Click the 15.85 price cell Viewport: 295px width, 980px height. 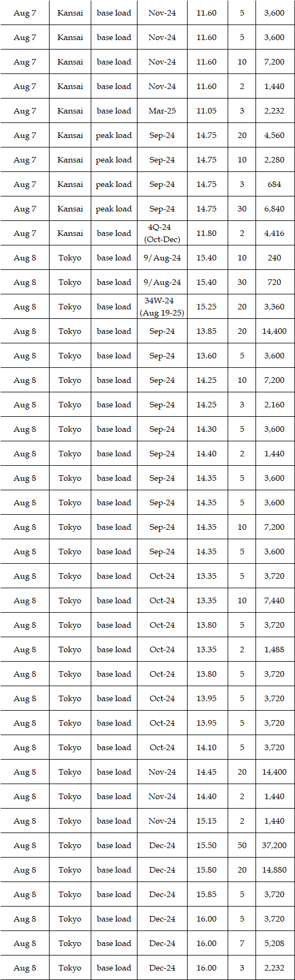pos(206,894)
